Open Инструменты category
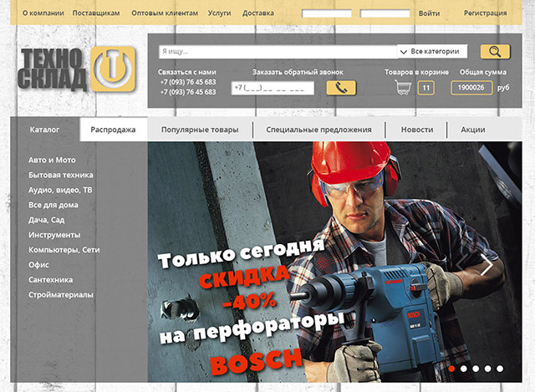Image resolution: width=535 pixels, height=392 pixels. pos(54,235)
